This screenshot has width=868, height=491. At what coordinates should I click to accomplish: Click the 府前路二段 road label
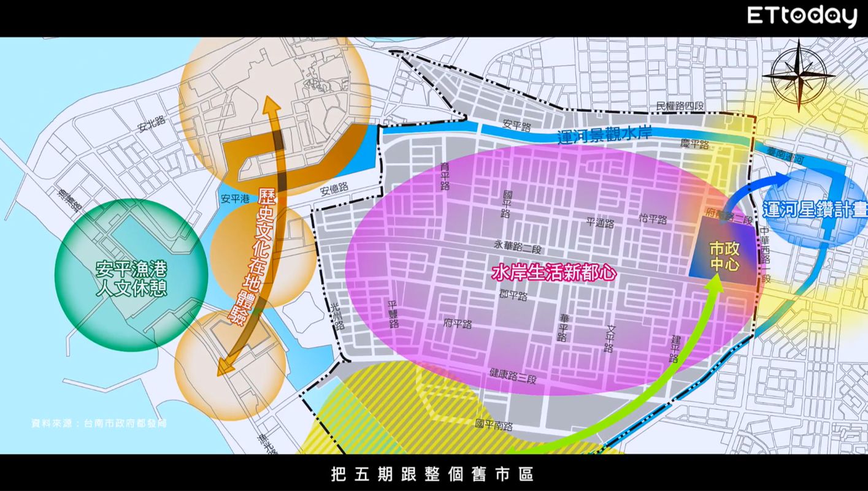tap(729, 216)
